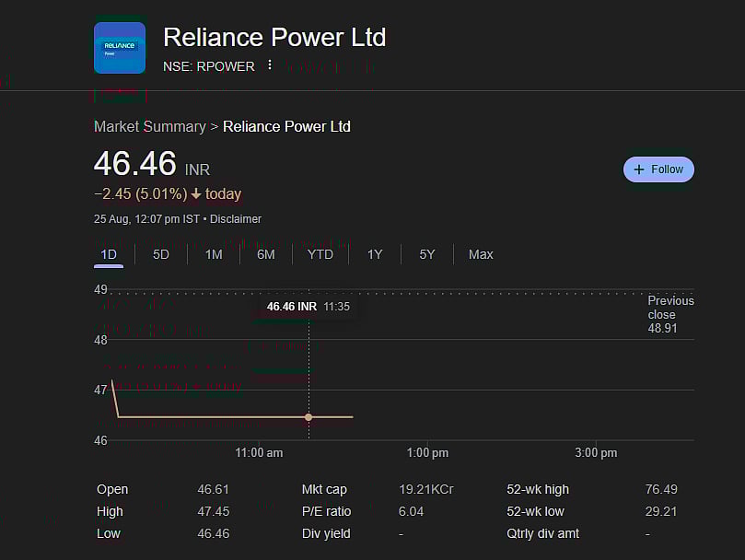This screenshot has width=745, height=560.
Task: Click the 11:00 am axis label
Action: 259,452
